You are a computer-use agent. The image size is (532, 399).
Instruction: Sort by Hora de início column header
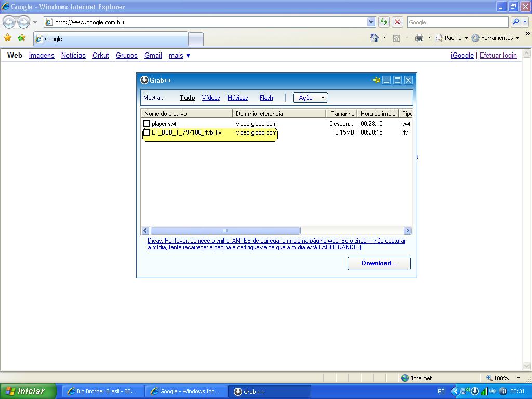coord(378,114)
